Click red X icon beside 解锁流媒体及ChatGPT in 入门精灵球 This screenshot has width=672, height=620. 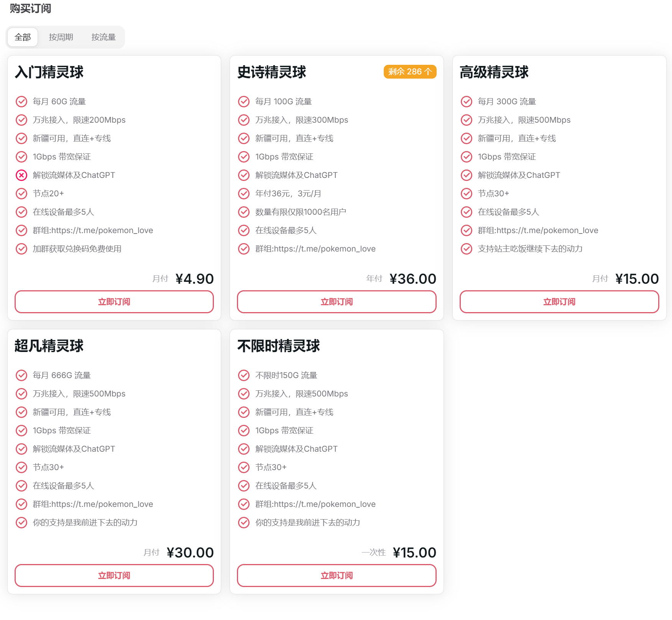pos(21,175)
